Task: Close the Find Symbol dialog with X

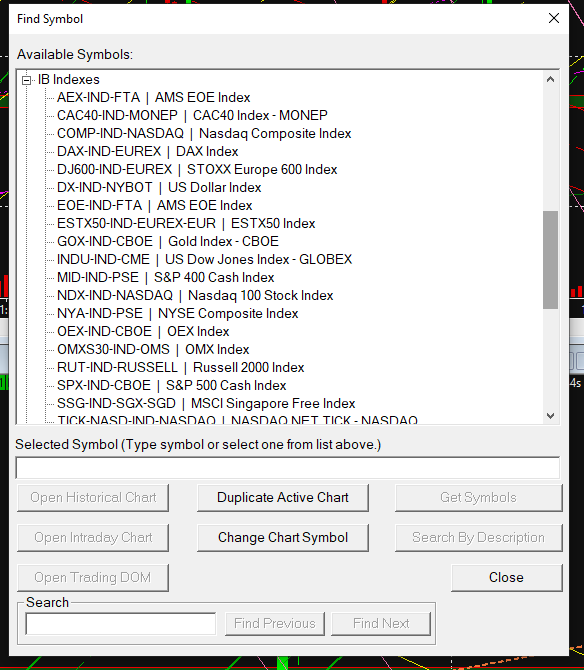Action: [x=554, y=18]
